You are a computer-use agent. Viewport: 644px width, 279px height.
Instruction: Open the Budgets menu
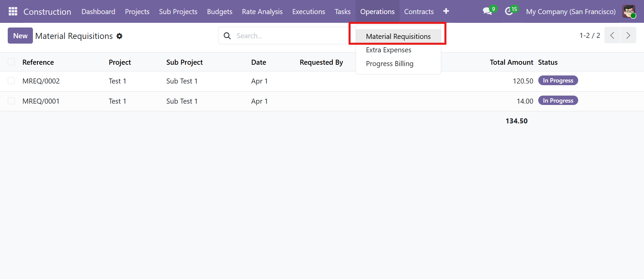(220, 11)
